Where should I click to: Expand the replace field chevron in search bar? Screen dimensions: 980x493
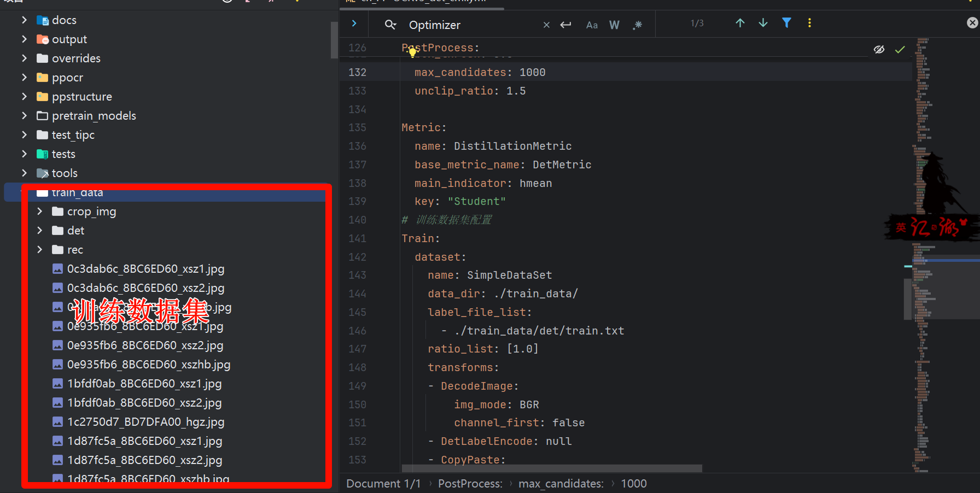(x=354, y=24)
